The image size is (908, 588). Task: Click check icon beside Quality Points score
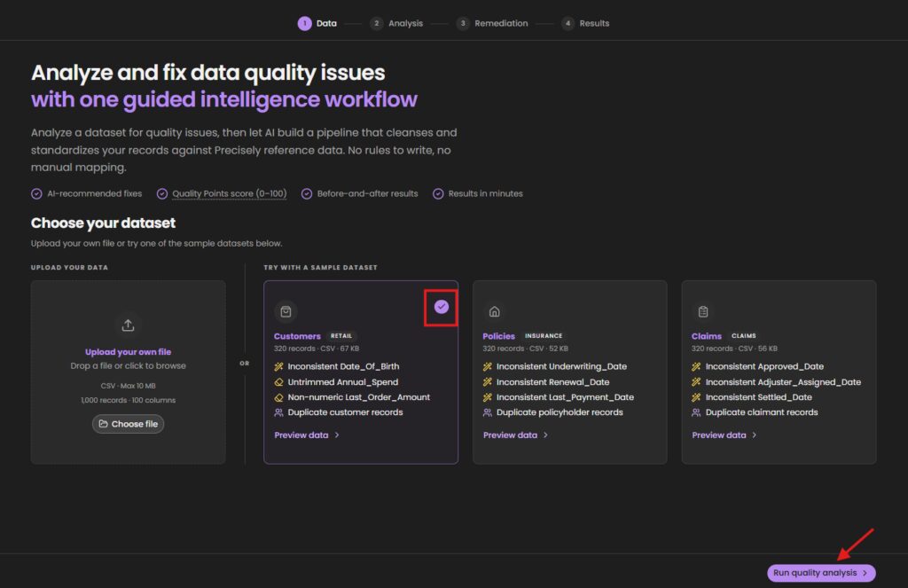162,194
